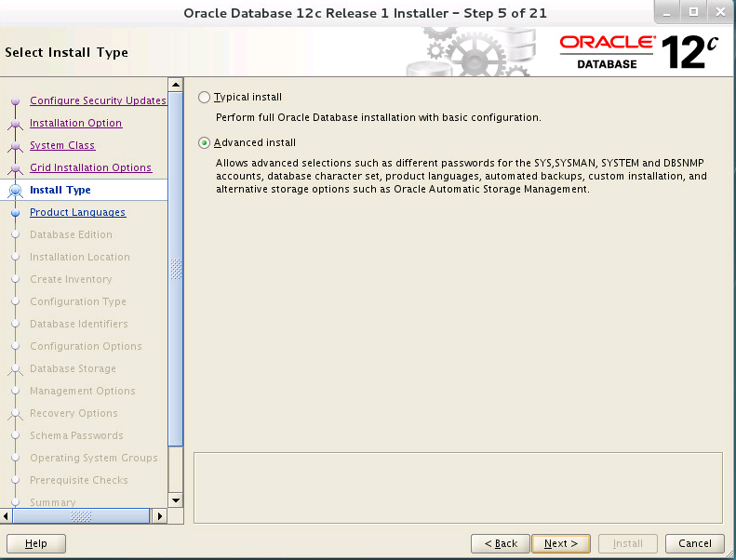
Task: Click the Configuration Options step text
Action: pyautogui.click(x=86, y=346)
